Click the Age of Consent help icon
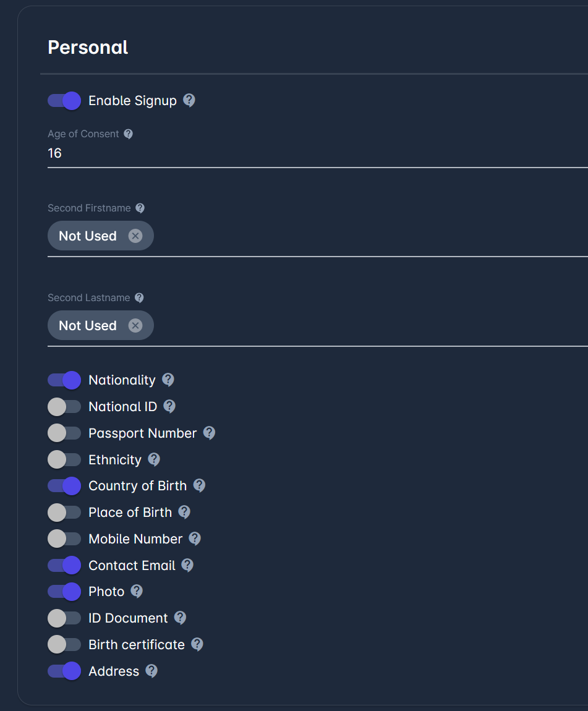Image resolution: width=588 pixels, height=711 pixels. click(128, 134)
